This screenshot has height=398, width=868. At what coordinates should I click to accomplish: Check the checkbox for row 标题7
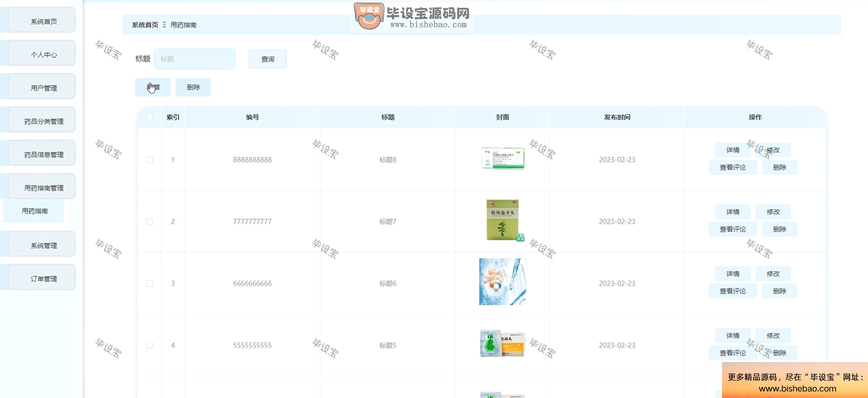pyautogui.click(x=150, y=222)
